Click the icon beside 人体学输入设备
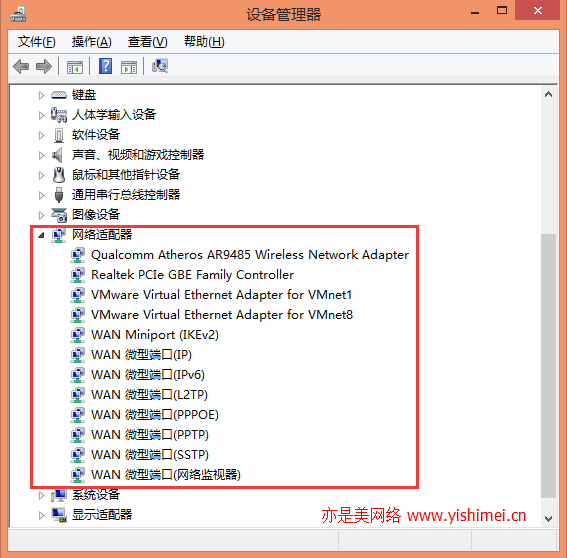Screen dimensions: 567x558 point(59,115)
